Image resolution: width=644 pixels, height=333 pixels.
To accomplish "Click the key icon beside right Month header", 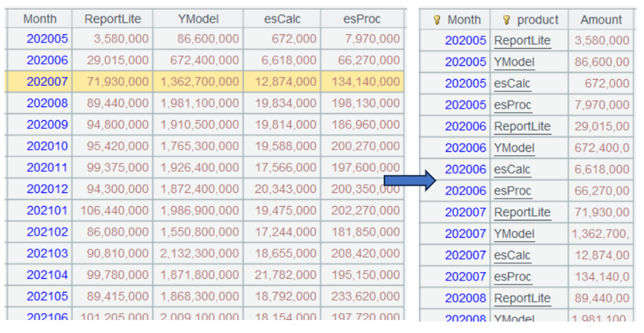I will (x=437, y=20).
